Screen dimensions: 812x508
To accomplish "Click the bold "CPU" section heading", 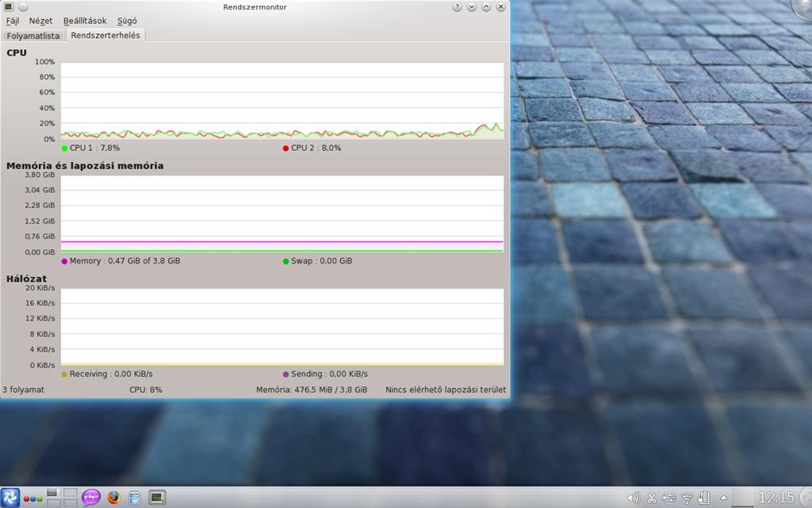I will click(x=17, y=53).
